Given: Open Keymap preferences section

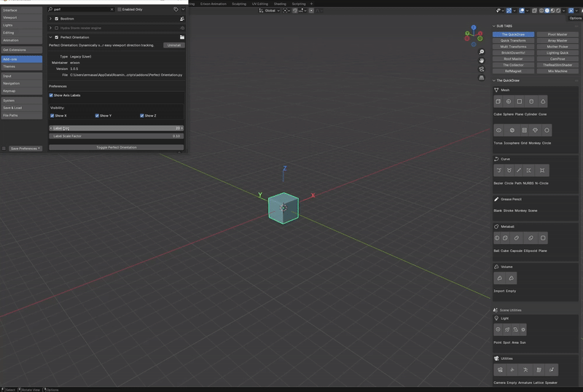Looking at the screenshot, I should click(x=22, y=91).
